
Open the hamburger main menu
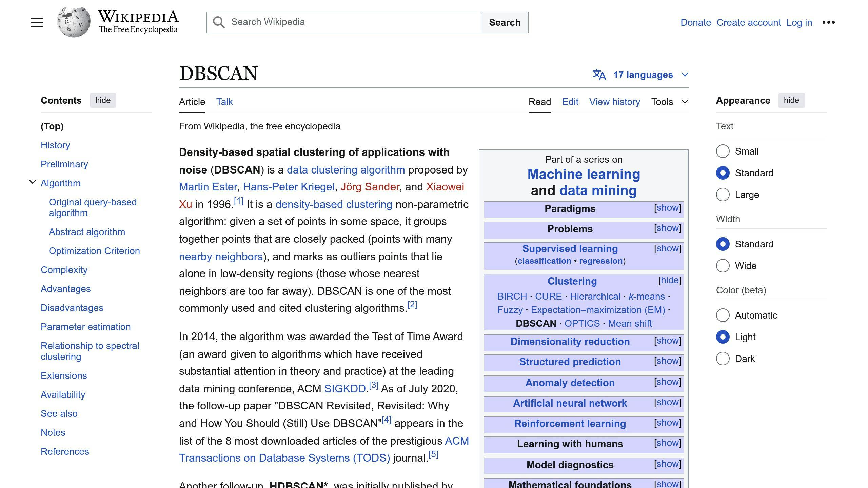pyautogui.click(x=37, y=22)
